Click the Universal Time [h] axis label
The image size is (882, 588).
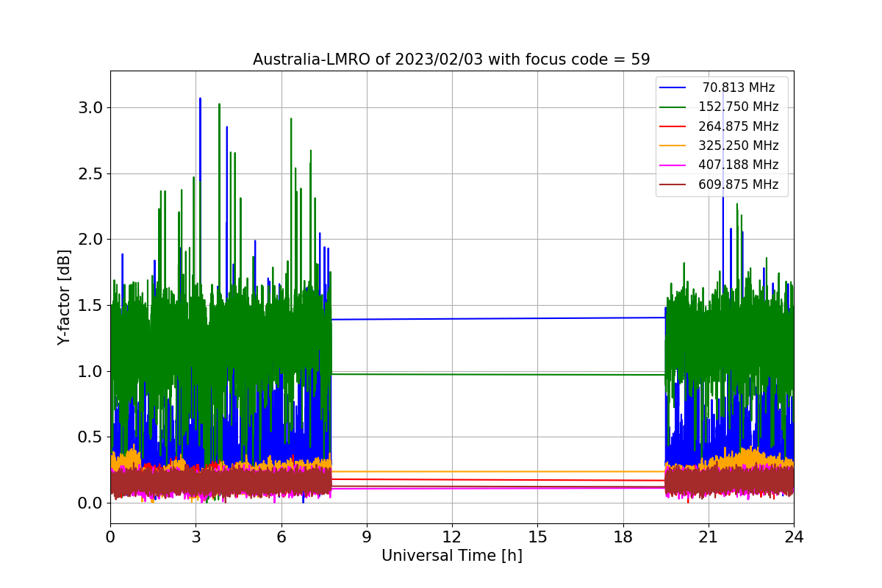451,556
